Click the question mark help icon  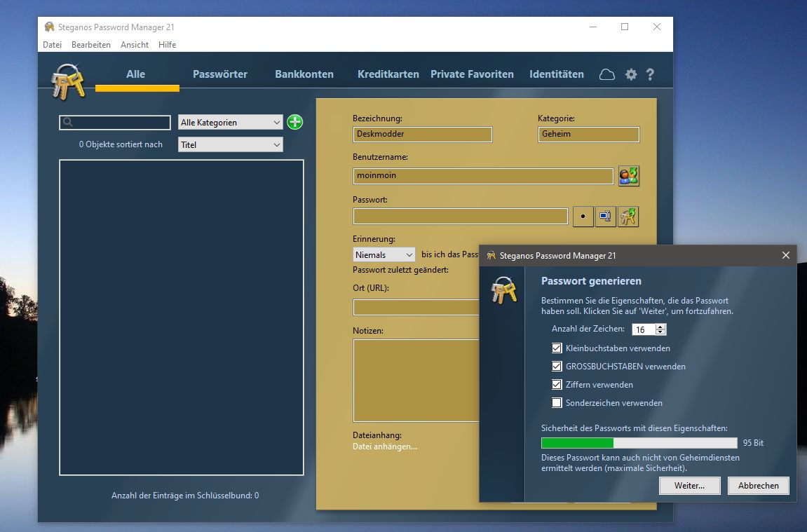[x=650, y=74]
